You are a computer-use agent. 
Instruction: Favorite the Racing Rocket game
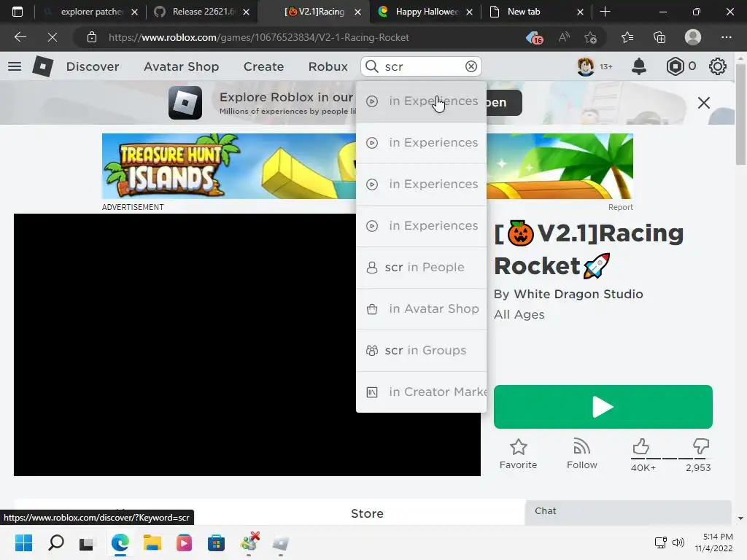pos(519,454)
